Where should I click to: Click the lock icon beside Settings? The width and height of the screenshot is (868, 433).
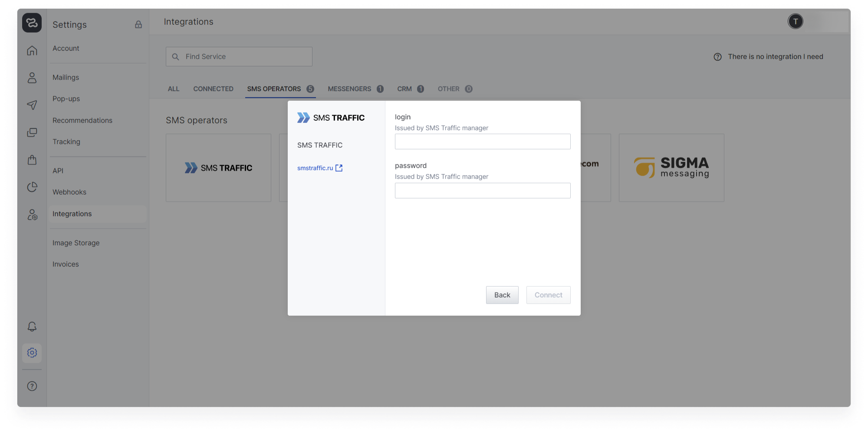tap(138, 24)
